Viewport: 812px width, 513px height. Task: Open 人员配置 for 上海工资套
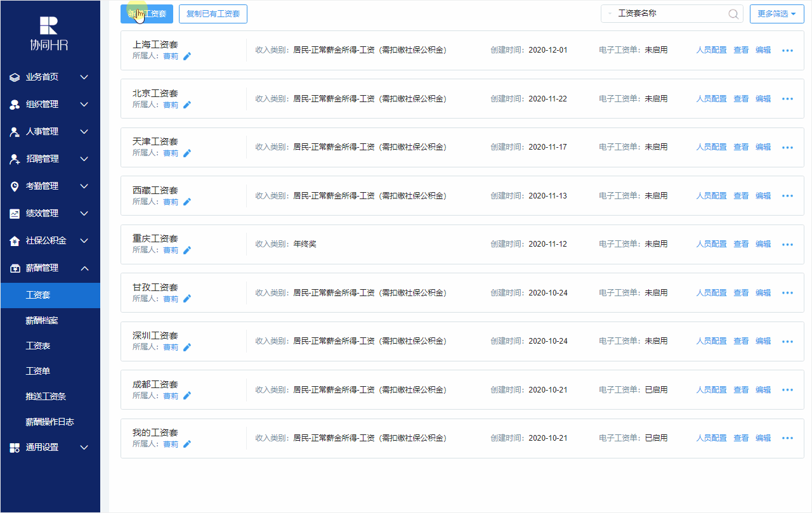pyautogui.click(x=711, y=50)
